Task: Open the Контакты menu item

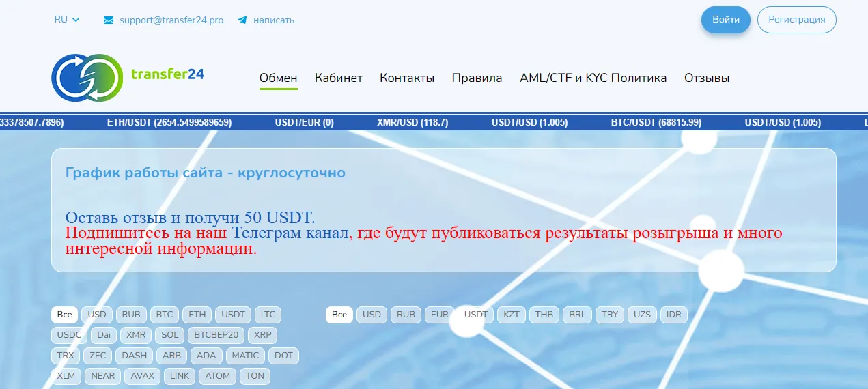Action: click(407, 78)
